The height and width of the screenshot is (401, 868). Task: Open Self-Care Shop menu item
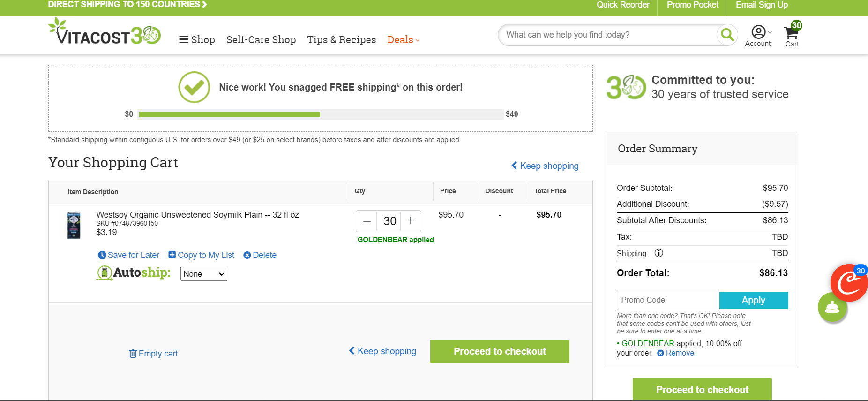coord(261,40)
